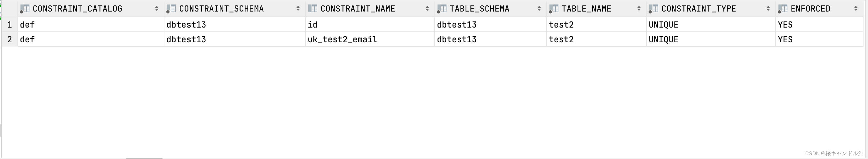Click the CONSTRAINT_TYPE column table icon
This screenshot has height=159, width=868.
tap(653, 9)
